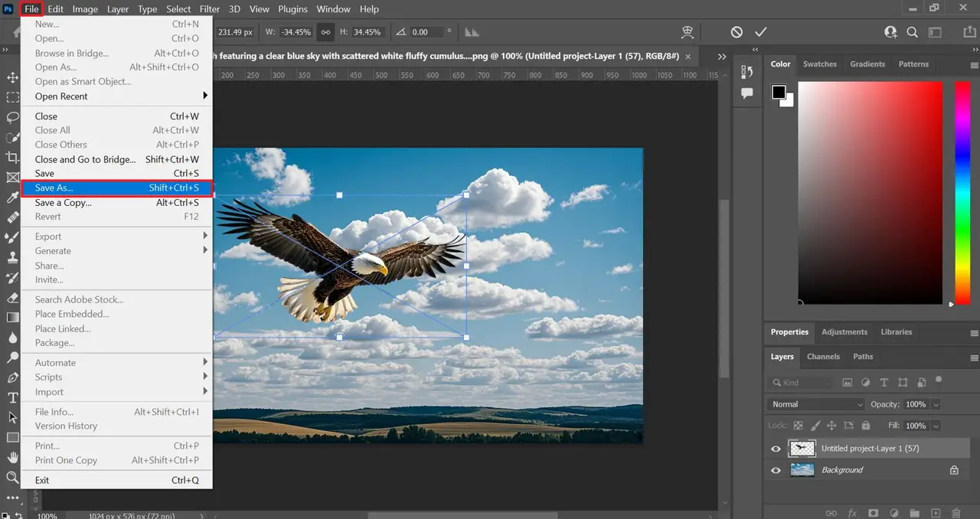
Task: Cancel the transform with the circle-slash icon
Action: point(737,32)
